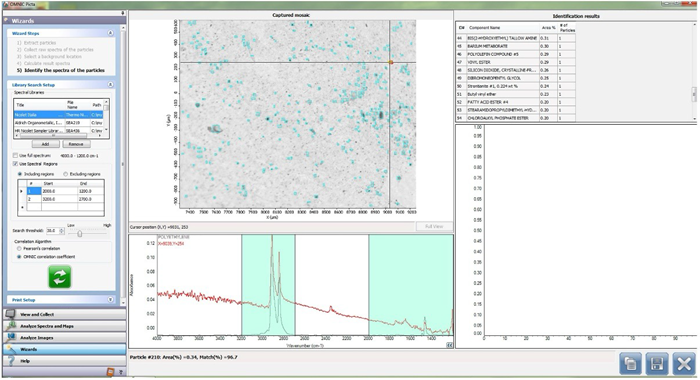Open Analyze Images panel
The height and width of the screenshot is (380, 700).
(x=65, y=338)
